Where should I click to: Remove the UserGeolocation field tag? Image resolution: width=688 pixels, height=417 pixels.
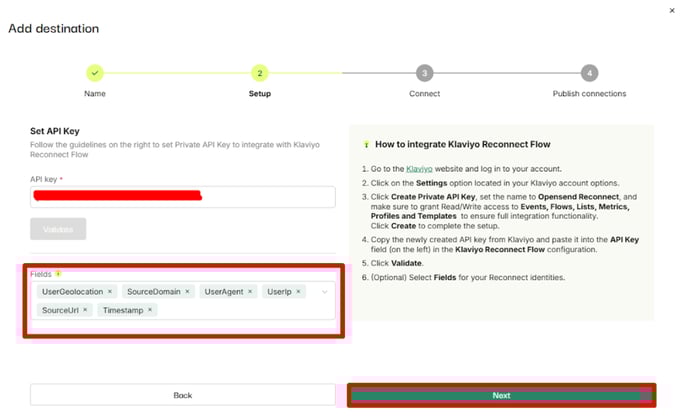[110, 291]
